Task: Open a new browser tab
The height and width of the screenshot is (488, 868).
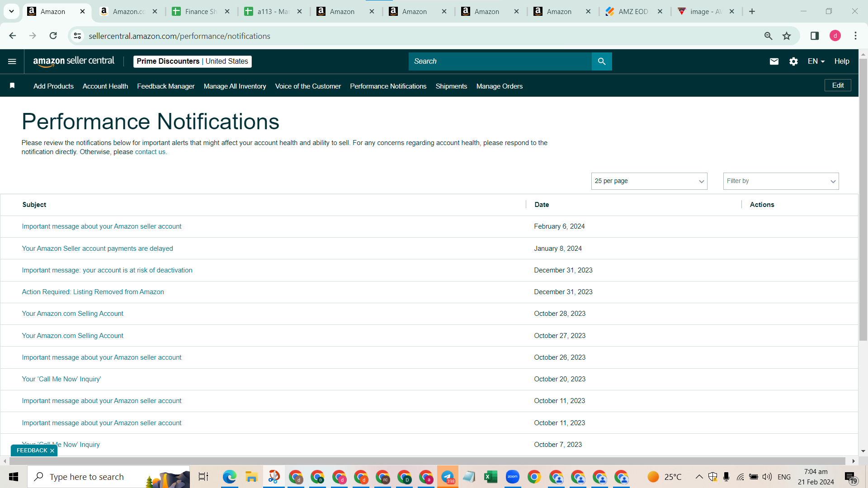Action: (752, 11)
